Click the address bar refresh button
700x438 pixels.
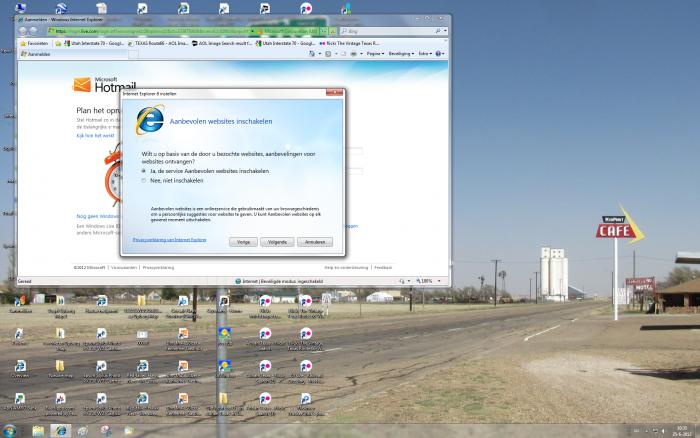[325, 31]
